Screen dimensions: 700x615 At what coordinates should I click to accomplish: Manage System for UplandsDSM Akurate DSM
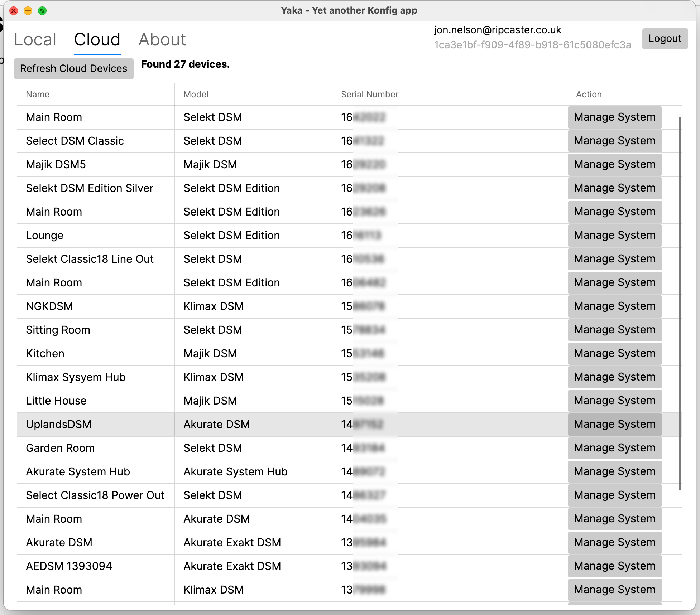click(614, 424)
